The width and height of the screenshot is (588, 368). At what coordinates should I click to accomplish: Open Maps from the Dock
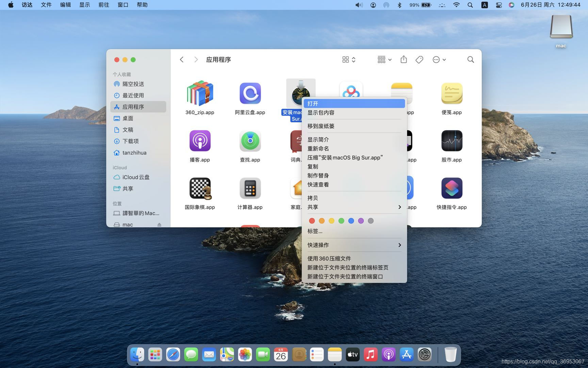tap(227, 355)
